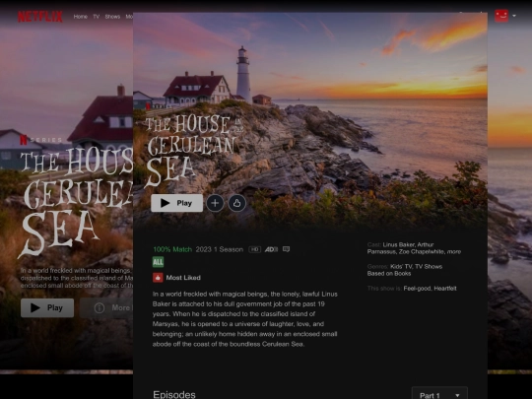Open the Home nav item
This screenshot has height=399, width=532.
pos(81,17)
